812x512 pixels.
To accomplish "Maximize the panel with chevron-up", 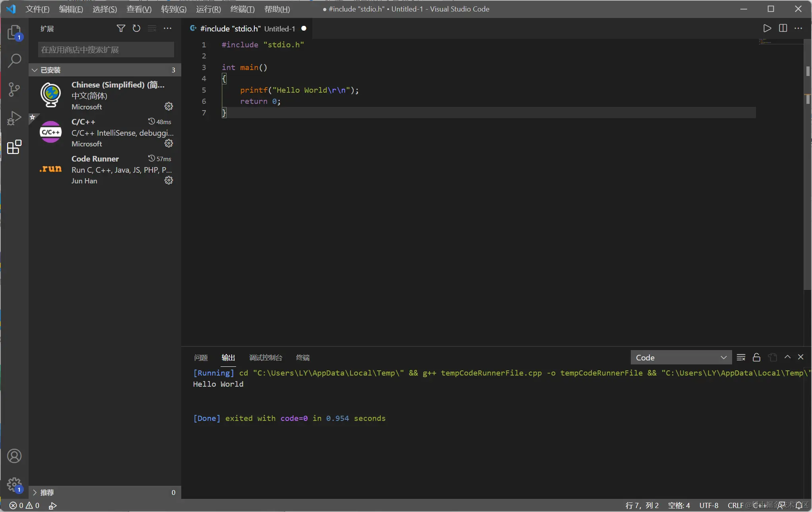I will coord(787,357).
